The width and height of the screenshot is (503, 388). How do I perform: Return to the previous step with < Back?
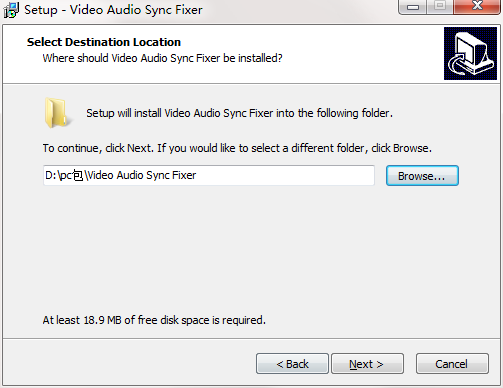(x=292, y=364)
